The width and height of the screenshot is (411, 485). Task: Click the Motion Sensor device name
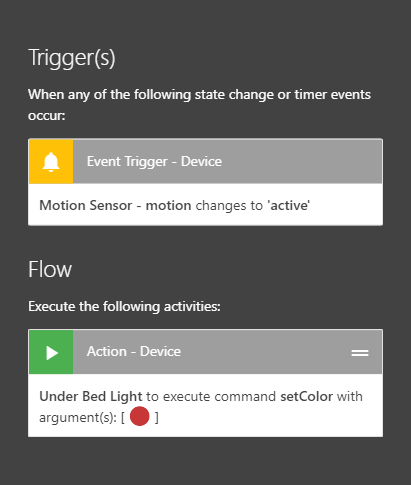86,205
